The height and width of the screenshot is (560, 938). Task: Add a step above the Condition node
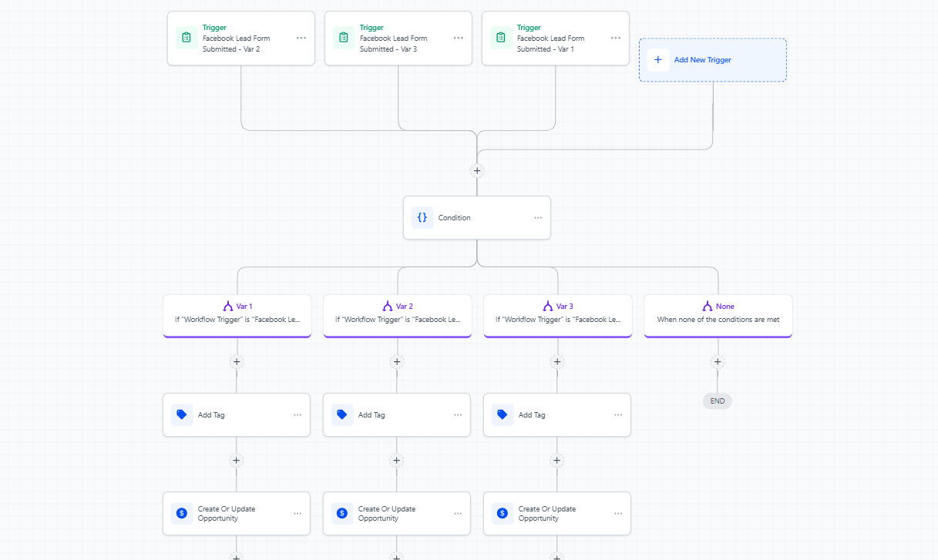(477, 171)
